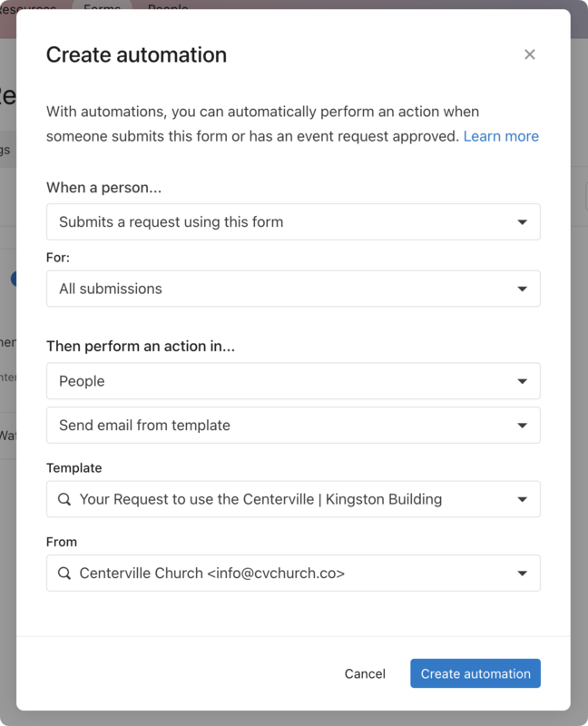This screenshot has width=588, height=726.
Task: Click the search icon in the Template field
Action: [x=64, y=498]
